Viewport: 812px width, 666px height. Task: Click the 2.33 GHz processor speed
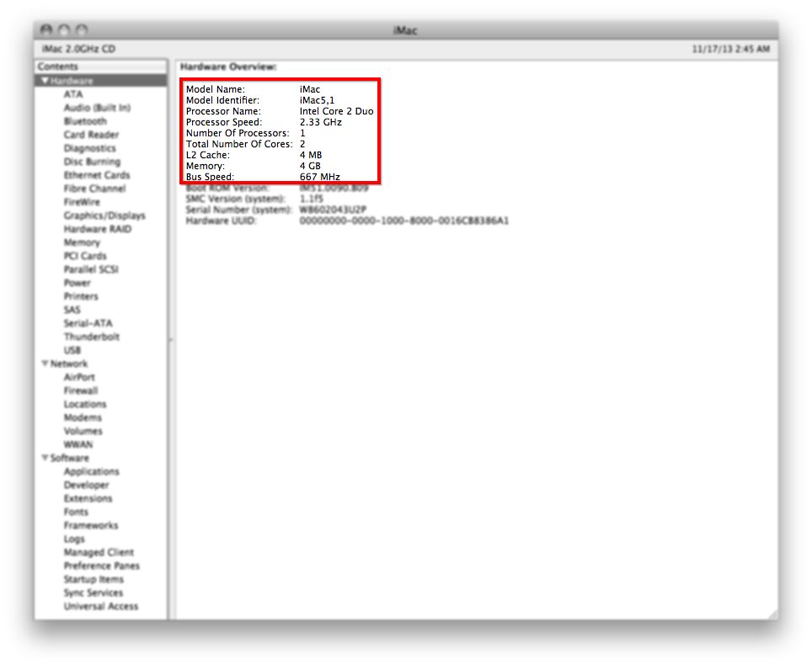(x=321, y=121)
